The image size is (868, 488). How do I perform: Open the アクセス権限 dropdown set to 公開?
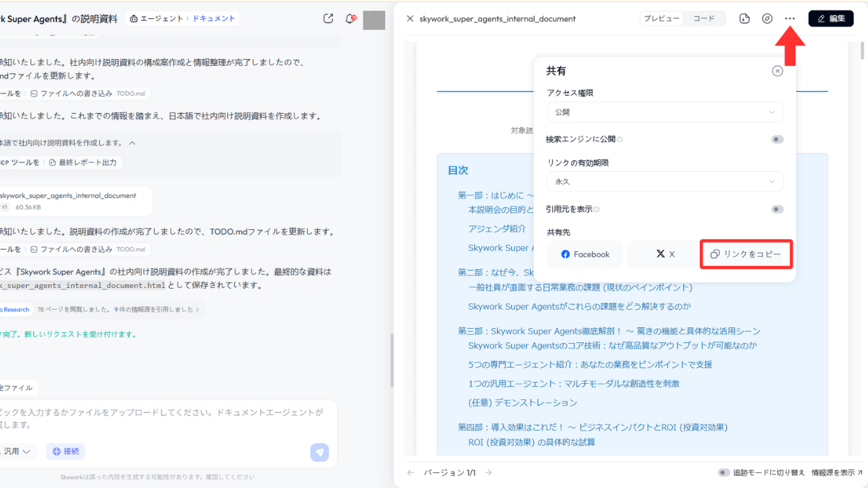(x=665, y=112)
